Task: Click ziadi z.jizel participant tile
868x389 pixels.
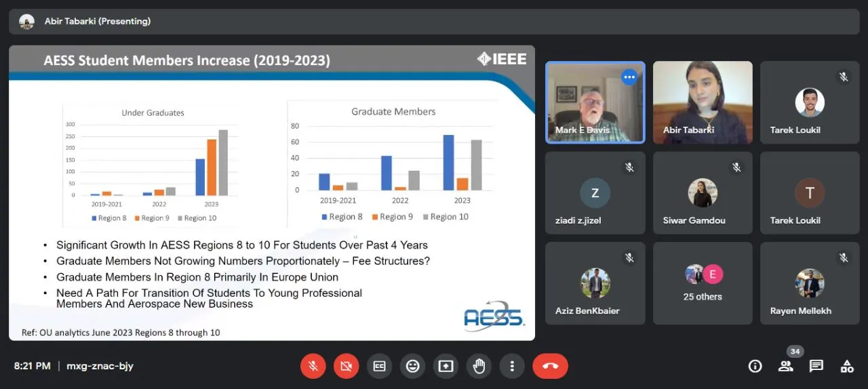Action: 595,193
